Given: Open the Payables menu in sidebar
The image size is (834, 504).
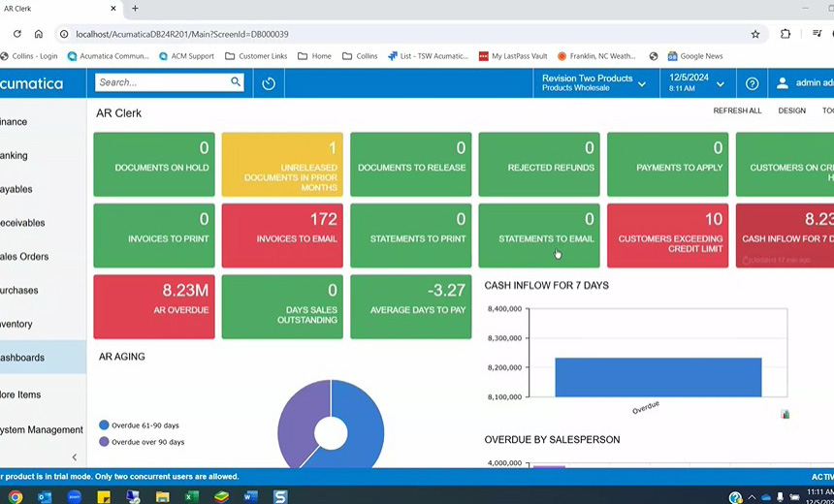Looking at the screenshot, I should coord(43,189).
